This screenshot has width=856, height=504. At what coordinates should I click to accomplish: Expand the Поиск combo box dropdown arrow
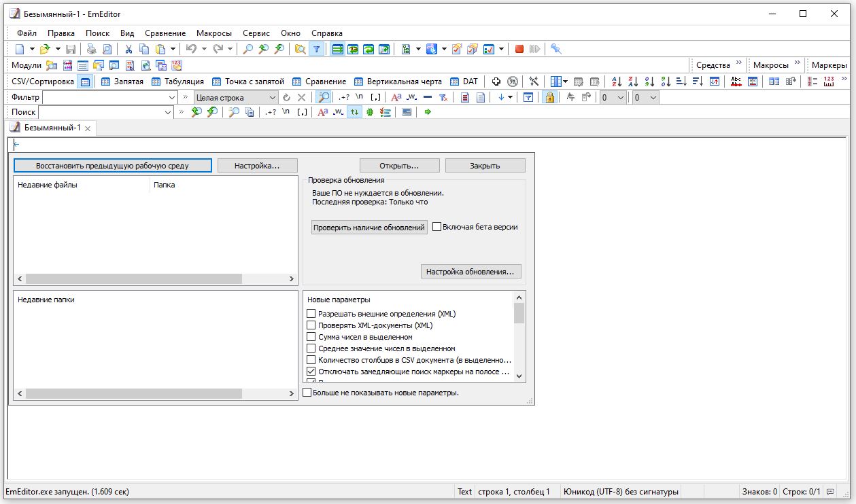click(x=167, y=112)
